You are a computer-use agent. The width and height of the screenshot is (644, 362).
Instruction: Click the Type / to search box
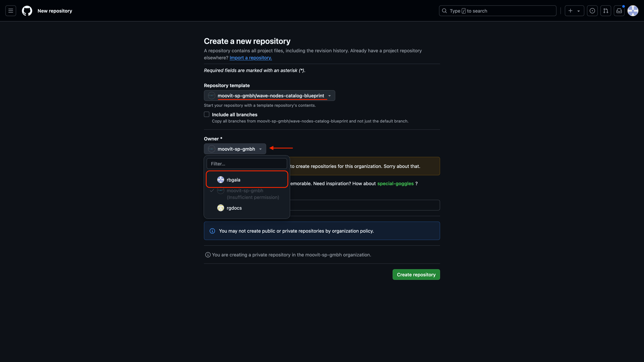(x=497, y=11)
